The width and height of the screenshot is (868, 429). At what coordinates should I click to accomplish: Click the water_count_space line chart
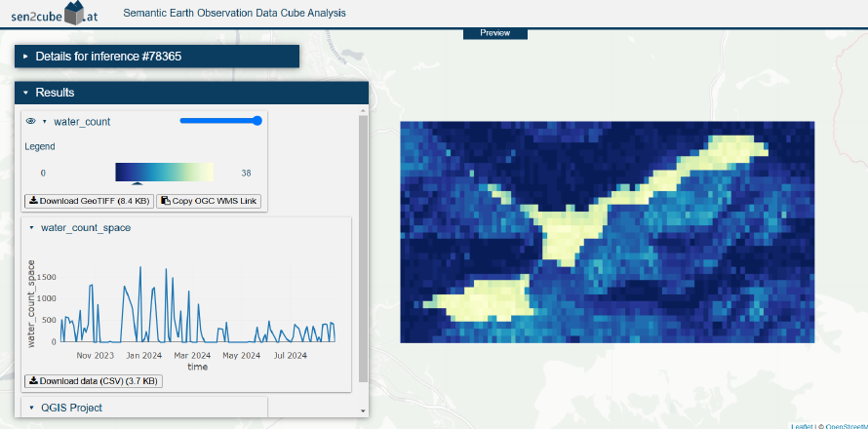[195, 304]
